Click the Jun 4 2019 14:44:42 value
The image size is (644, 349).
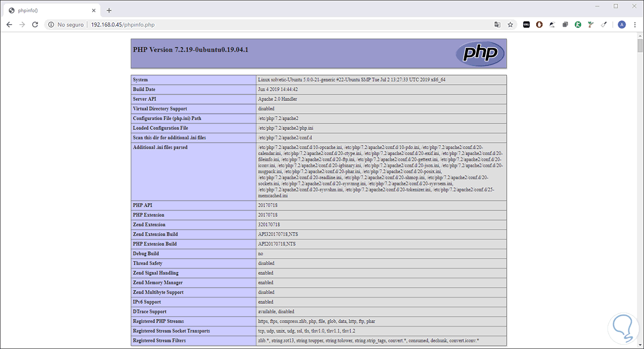pyautogui.click(x=279, y=89)
